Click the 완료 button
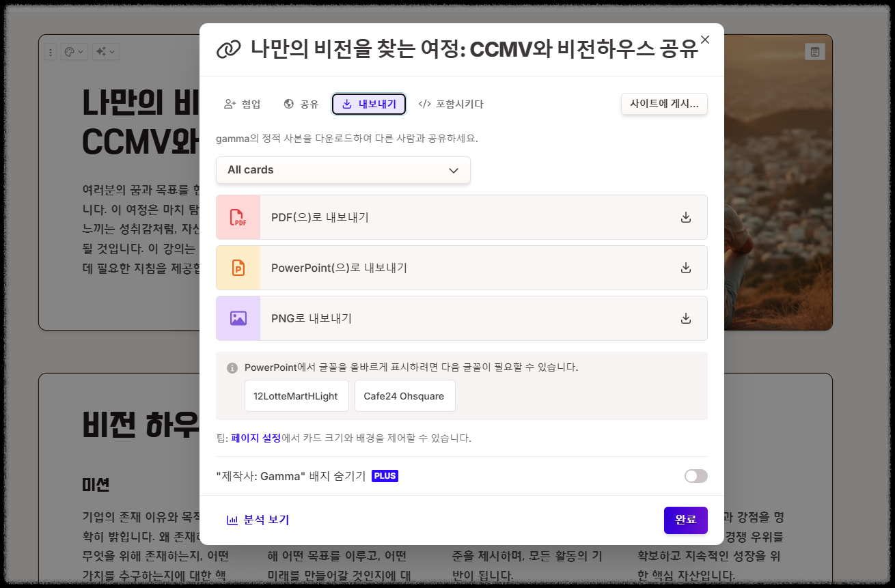 click(685, 520)
